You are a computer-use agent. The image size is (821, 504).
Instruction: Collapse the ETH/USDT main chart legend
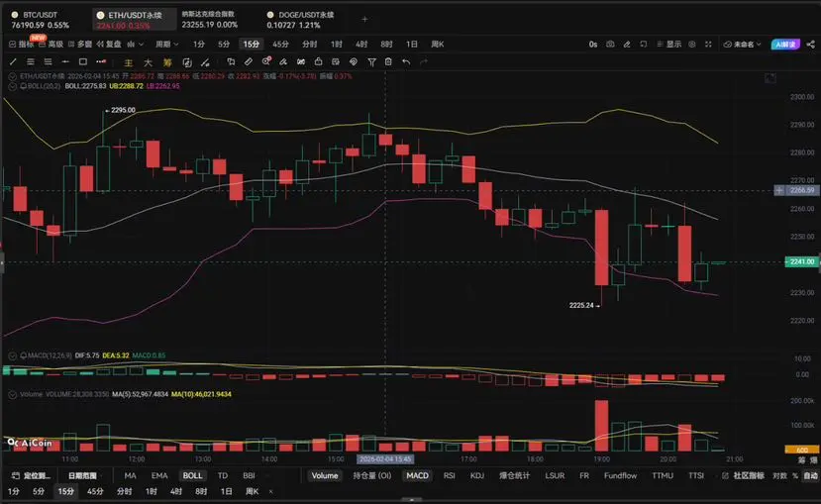tap(13, 76)
